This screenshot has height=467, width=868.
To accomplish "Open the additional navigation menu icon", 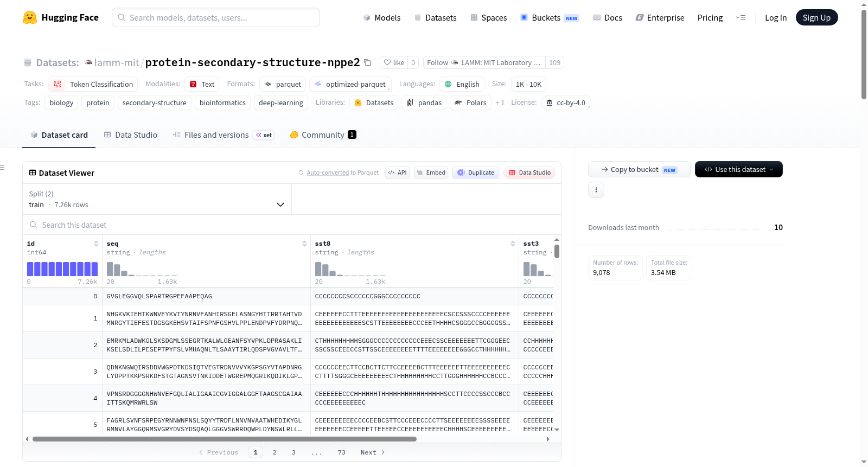I will coord(741,17).
